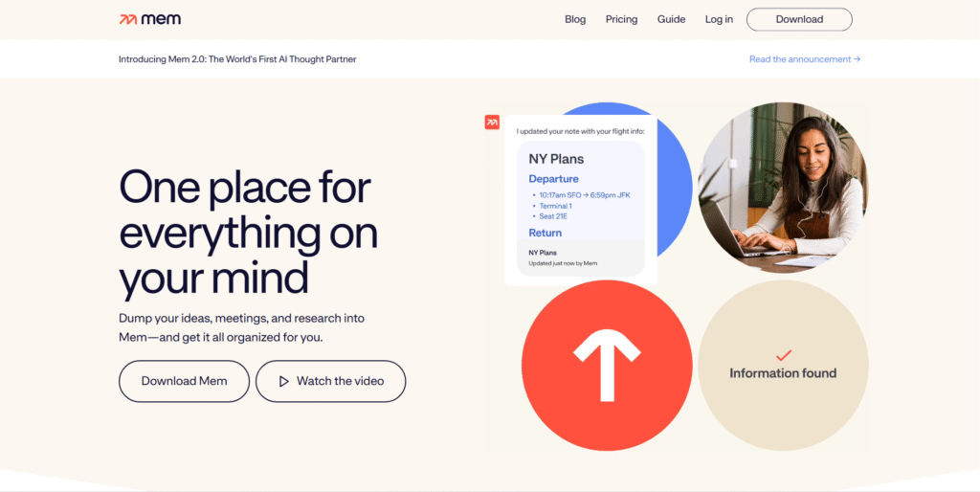Click the red Mem icon beside note card
980x492 pixels.
[492, 122]
